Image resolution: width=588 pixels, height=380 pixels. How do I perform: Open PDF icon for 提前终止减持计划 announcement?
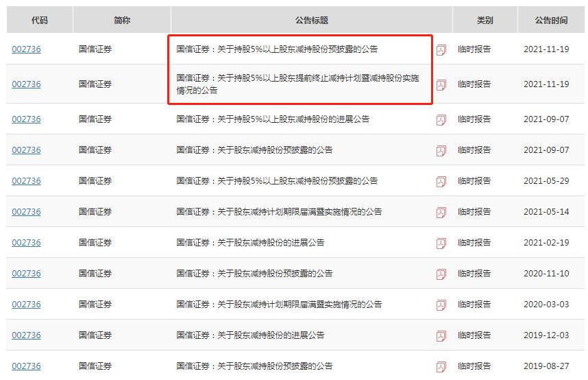click(x=441, y=85)
